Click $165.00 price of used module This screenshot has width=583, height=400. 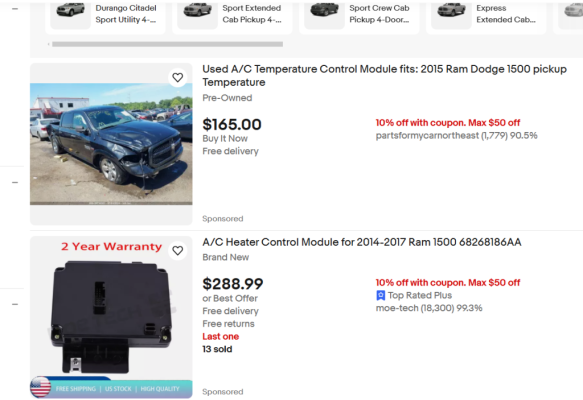click(x=232, y=125)
